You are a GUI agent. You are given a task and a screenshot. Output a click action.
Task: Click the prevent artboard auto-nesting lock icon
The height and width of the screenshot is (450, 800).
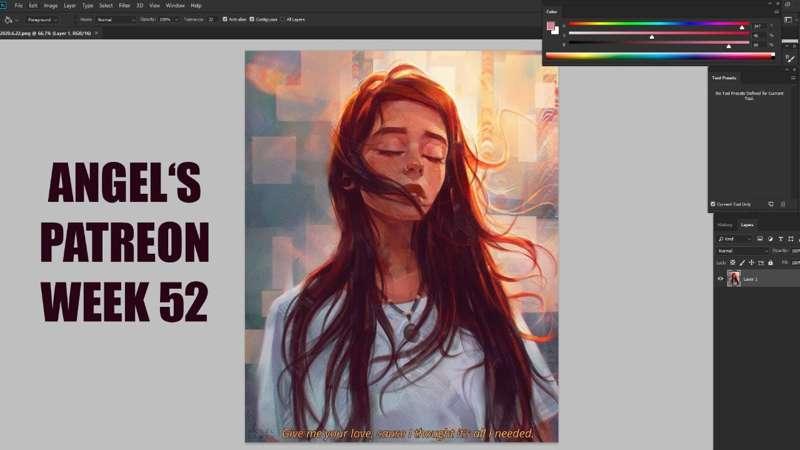[761, 263]
